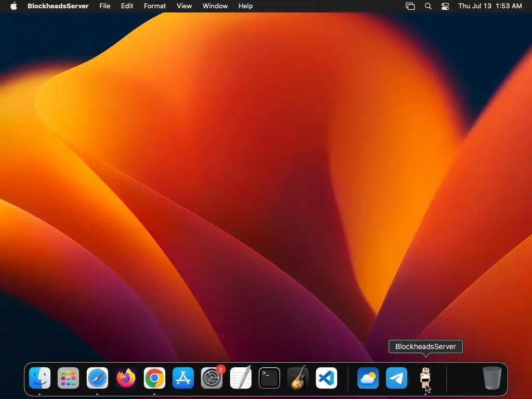
Task: Open Safari browser in the Dock
Action: pos(97,378)
